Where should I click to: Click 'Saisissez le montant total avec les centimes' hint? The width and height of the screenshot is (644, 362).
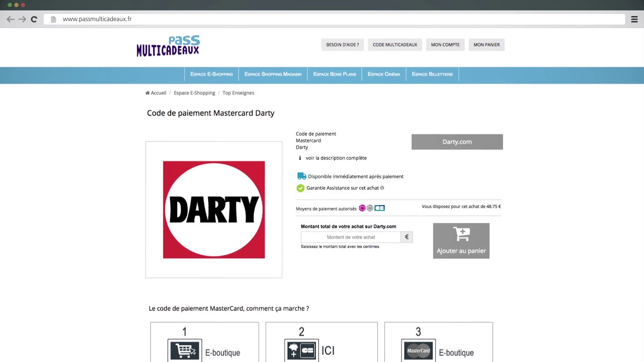340,246
